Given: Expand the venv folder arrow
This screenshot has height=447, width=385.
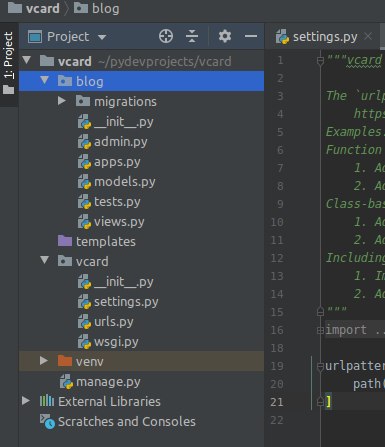Looking at the screenshot, I should click(x=44, y=360).
